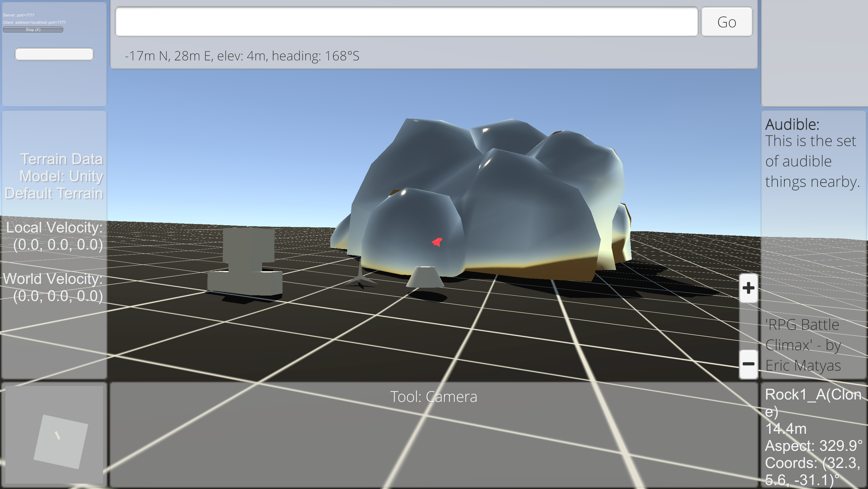Viewport: 868px width, 489px height.
Task: Click the small white field under Stop
Action: point(54,54)
